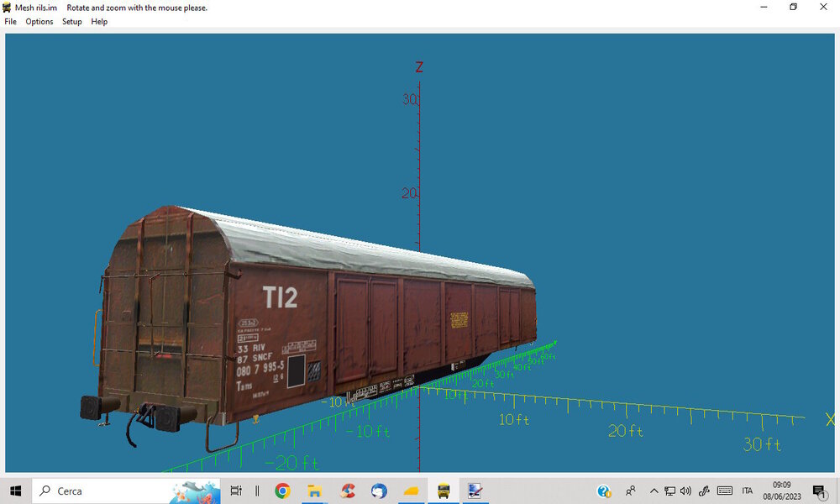Image resolution: width=840 pixels, height=504 pixels.
Task: Click the app icon in title bar
Action: coord(7,8)
